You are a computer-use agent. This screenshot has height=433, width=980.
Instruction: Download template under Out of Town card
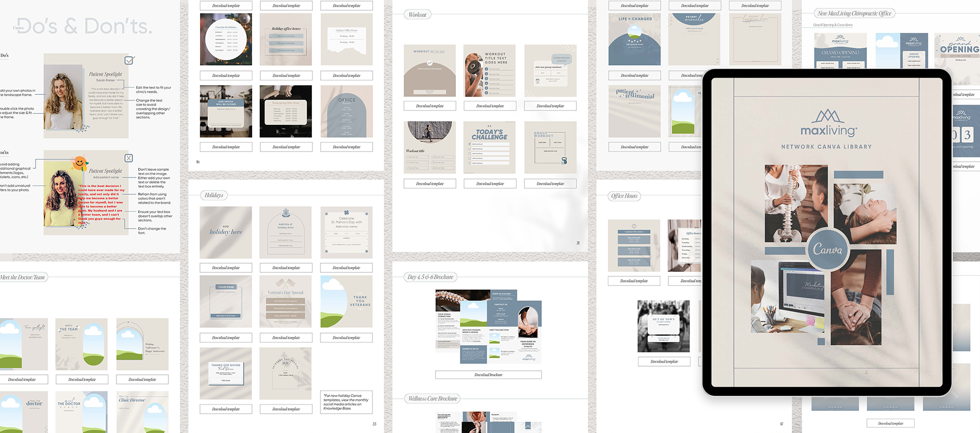coord(664,362)
